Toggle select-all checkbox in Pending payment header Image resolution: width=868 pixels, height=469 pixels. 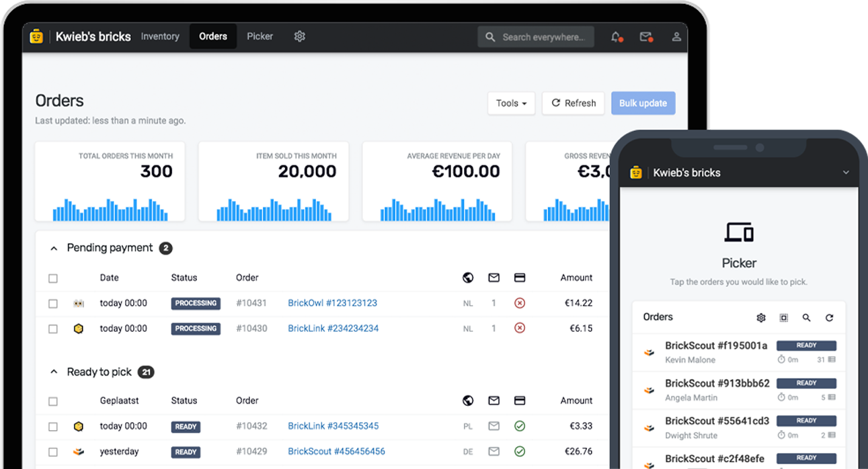53,278
